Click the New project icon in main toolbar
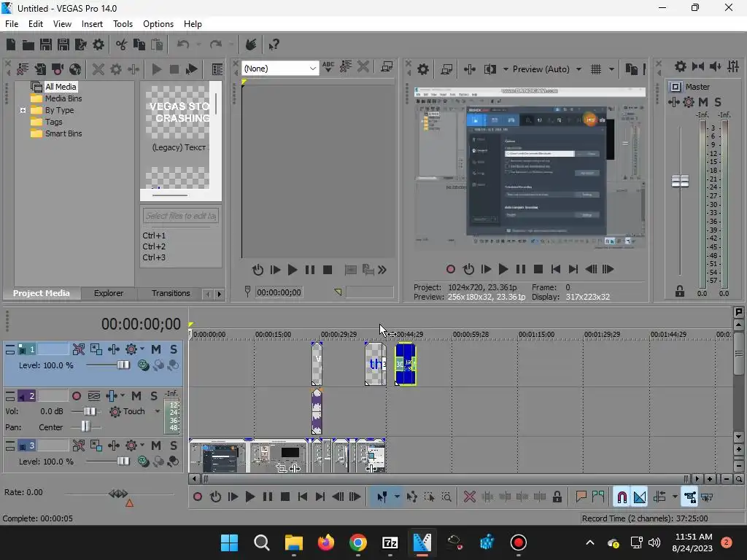The width and height of the screenshot is (747, 560). pyautogui.click(x=11, y=44)
